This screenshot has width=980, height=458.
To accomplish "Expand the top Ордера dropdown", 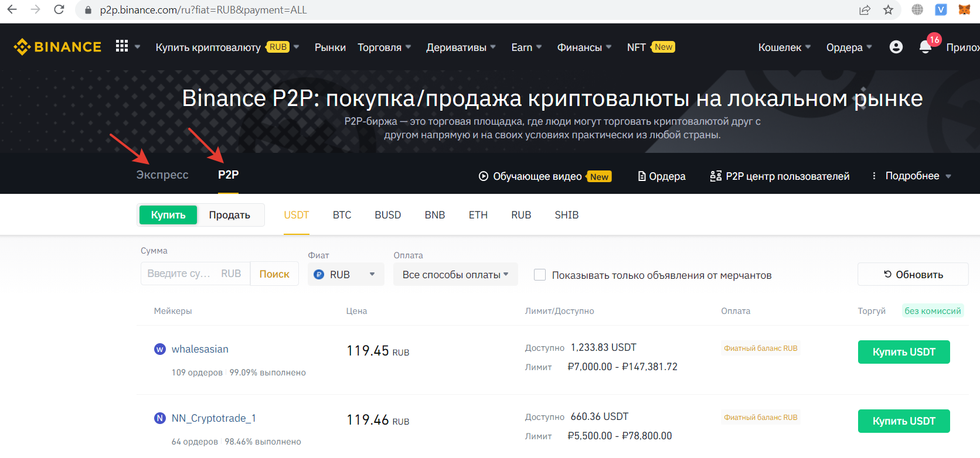I will pos(849,47).
